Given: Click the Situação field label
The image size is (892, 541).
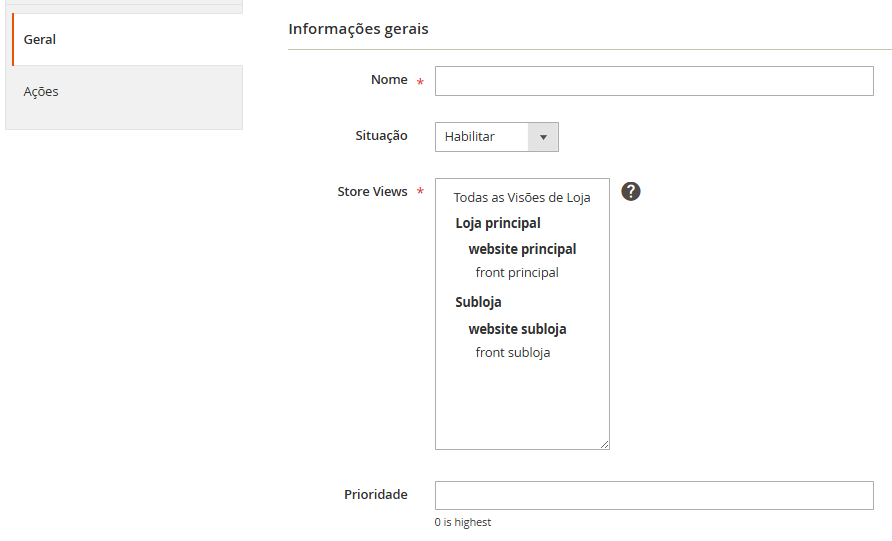Looking at the screenshot, I should point(381,136).
